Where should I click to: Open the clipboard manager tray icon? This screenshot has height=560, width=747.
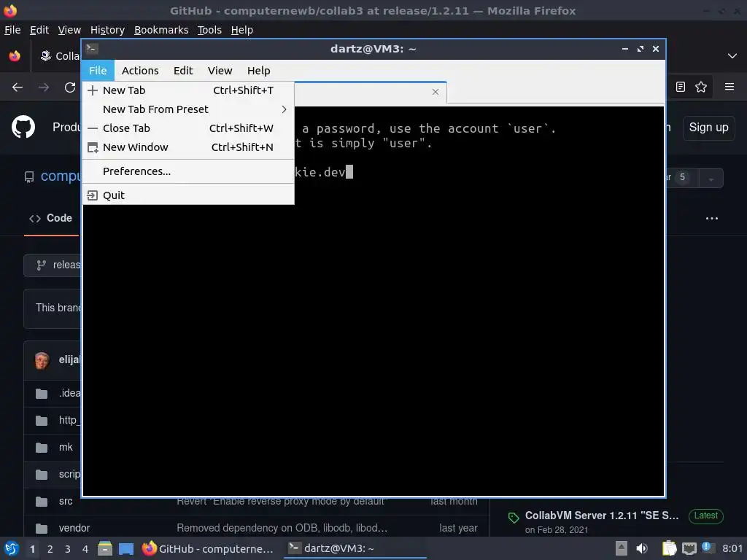670,548
